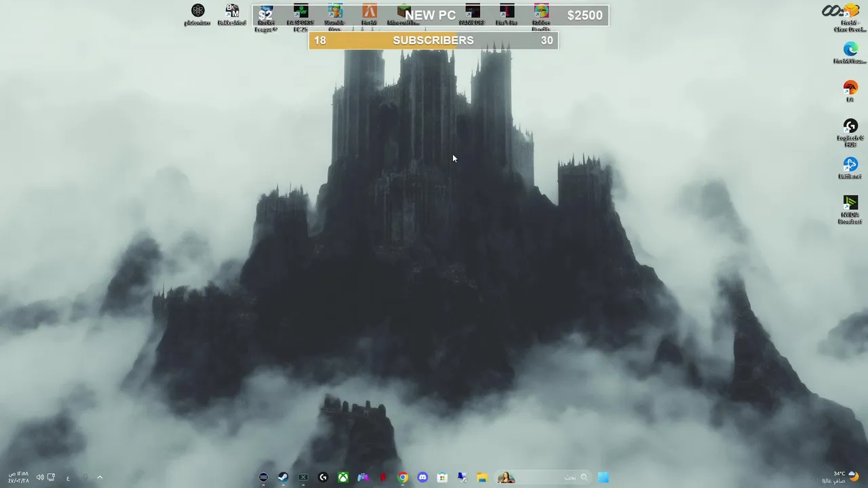Screen dimensions: 868x488
Task: Select the EA app desktop shortcut
Action: (850, 91)
